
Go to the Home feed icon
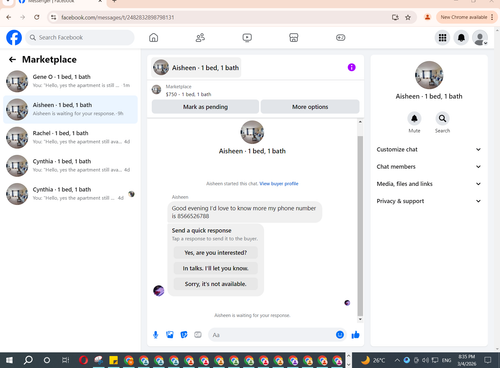(x=153, y=37)
